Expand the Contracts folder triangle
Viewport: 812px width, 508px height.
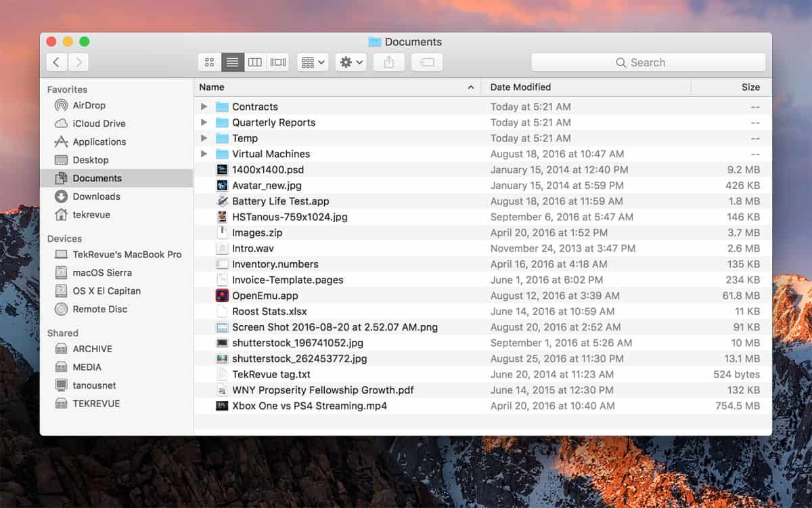click(204, 107)
